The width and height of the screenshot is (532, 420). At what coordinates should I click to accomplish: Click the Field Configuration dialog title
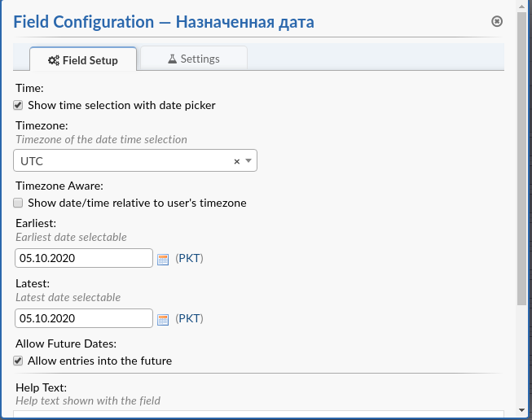pyautogui.click(x=164, y=22)
